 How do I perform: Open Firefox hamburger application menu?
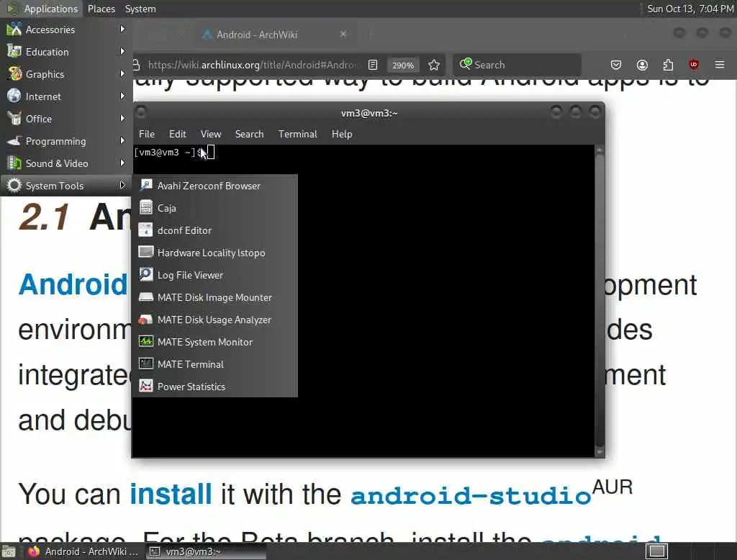coord(720,64)
